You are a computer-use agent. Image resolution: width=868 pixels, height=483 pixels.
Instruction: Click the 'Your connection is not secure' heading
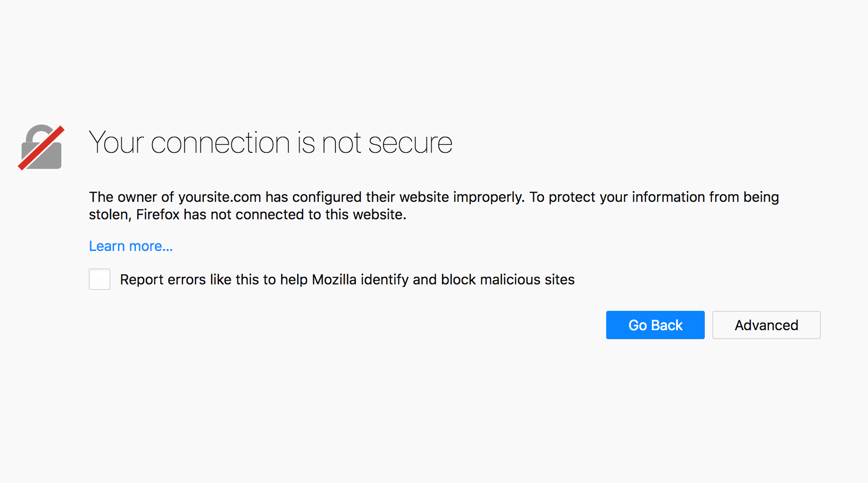click(270, 142)
